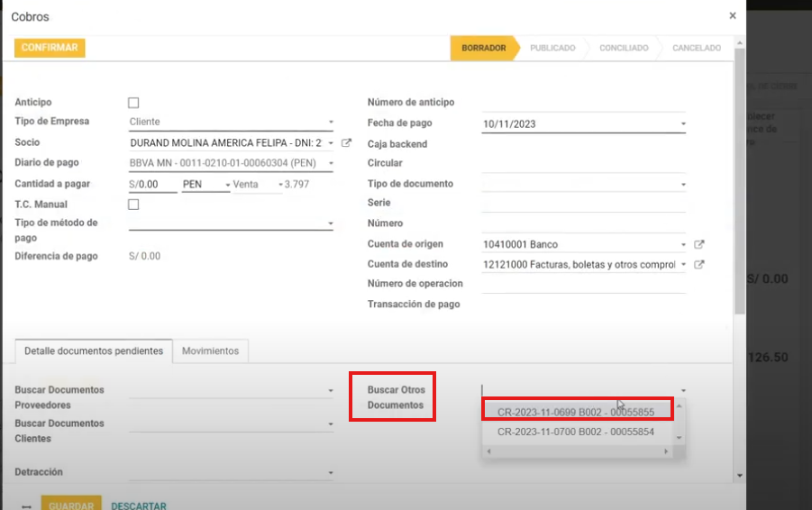
Task: Select the PUBLICADO status stage
Action: pyautogui.click(x=552, y=48)
